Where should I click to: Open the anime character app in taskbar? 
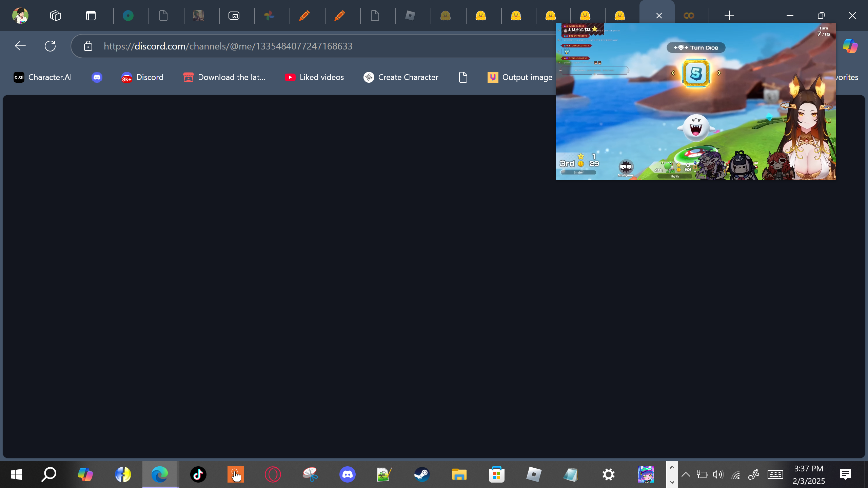pos(646,474)
